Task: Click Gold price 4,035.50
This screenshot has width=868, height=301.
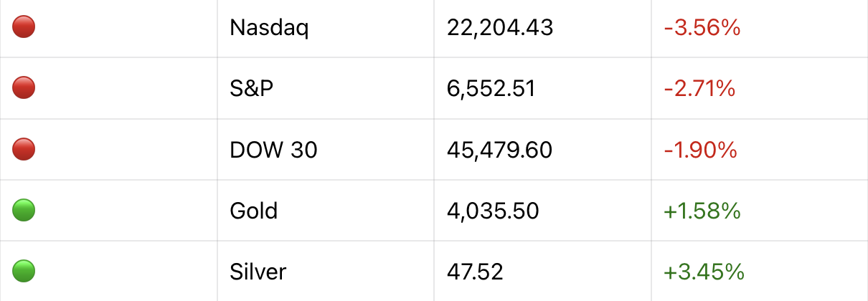Action: click(x=492, y=211)
